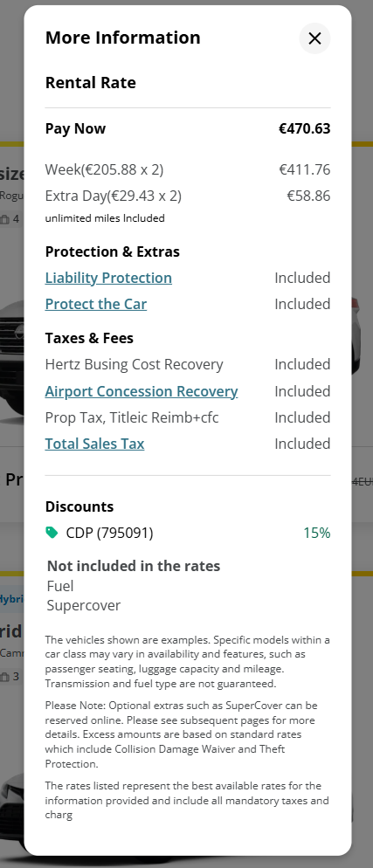373x868 pixels.
Task: Click the dark car image behind the dialog
Action: pos(11,355)
